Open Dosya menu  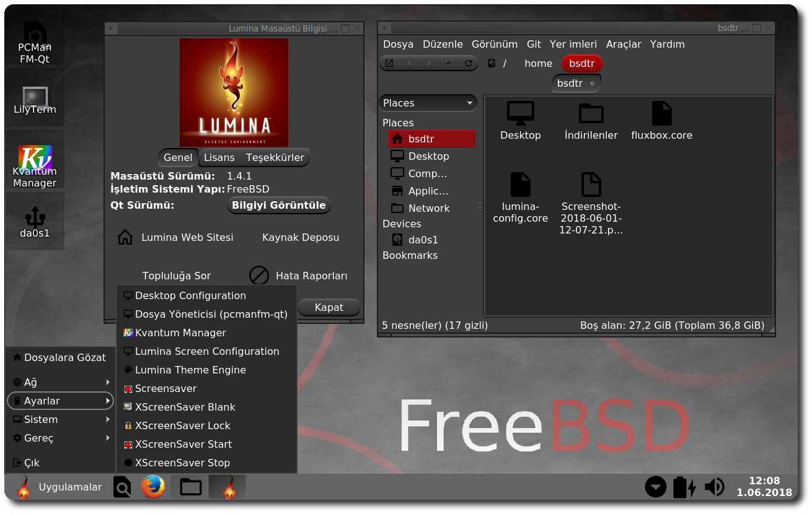(x=398, y=44)
